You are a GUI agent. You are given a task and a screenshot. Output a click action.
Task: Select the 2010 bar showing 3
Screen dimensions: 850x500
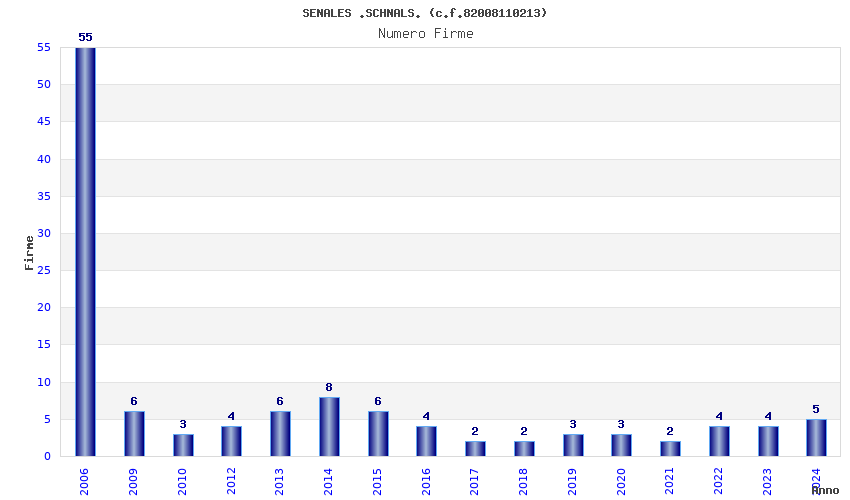click(183, 445)
